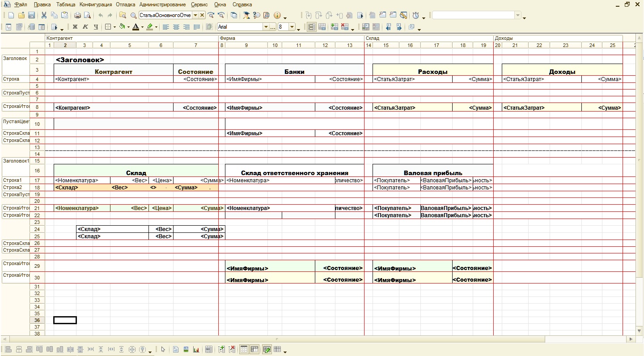
Task: Toggle italic К formatting
Action: click(85, 27)
